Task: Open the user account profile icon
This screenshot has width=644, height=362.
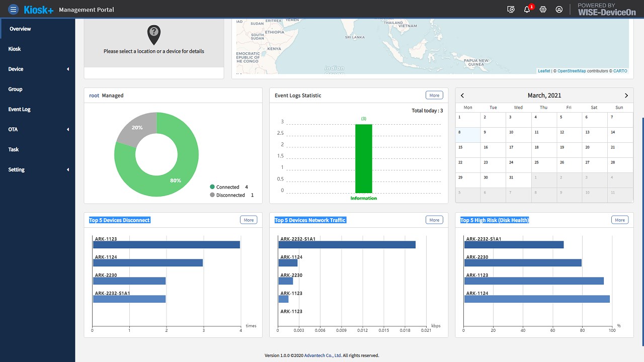Action: [x=559, y=9]
